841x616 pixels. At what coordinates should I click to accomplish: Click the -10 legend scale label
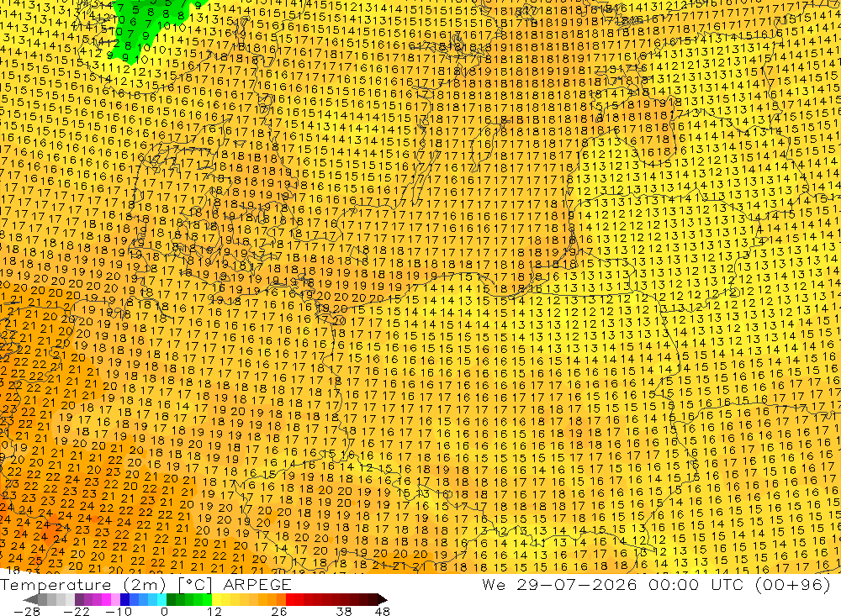[x=119, y=611]
